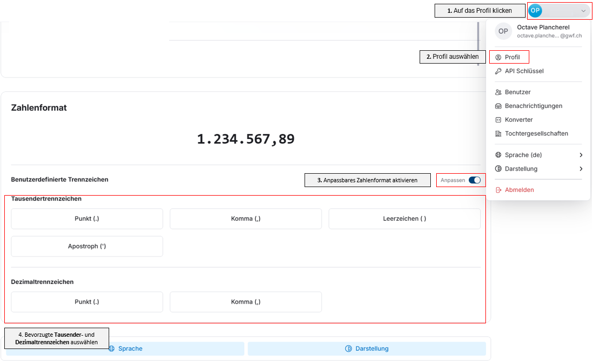The image size is (593, 364).
Task: Select Punkt (.) as Dezimaltrennzeichen
Action: 87,301
